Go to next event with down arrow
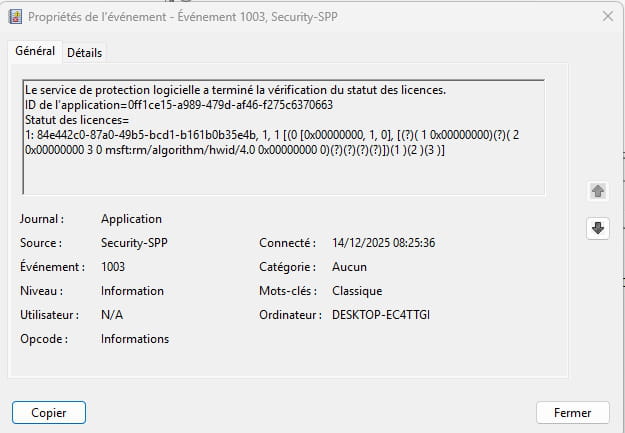This screenshot has height=433, width=625. pyautogui.click(x=597, y=228)
